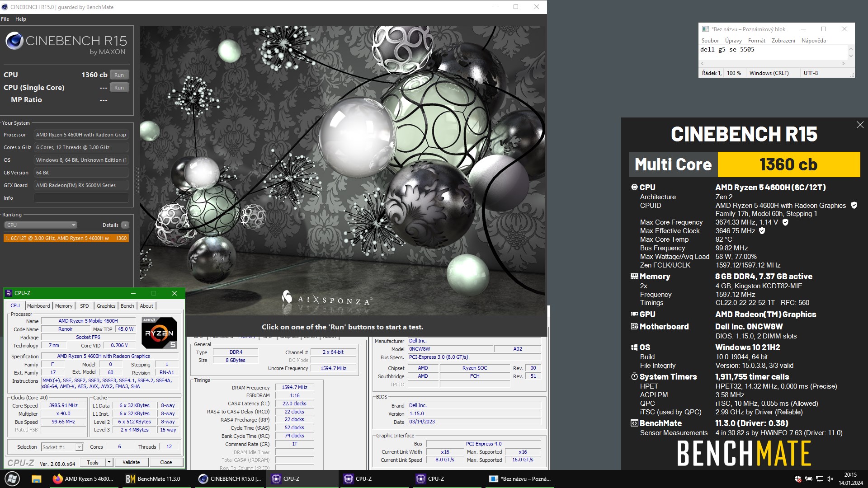Open the Windows Start button
The image size is (868, 488).
pos(12,479)
